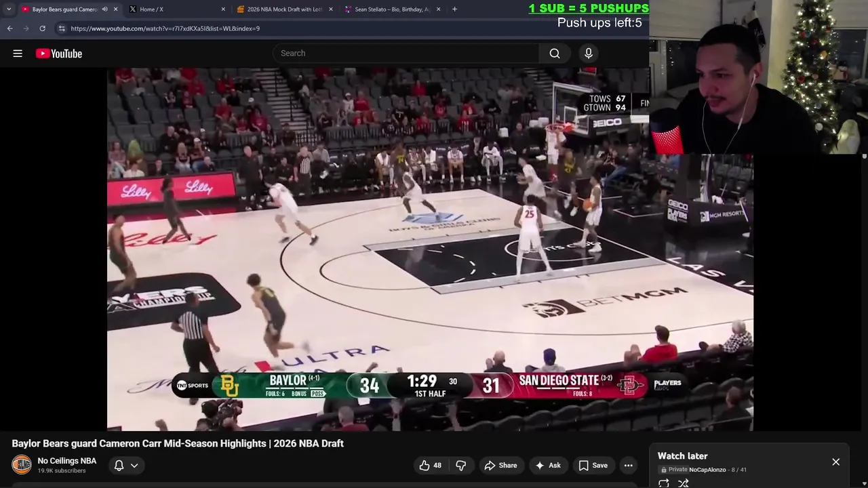Click the Ask button
868x488 pixels.
548,466
